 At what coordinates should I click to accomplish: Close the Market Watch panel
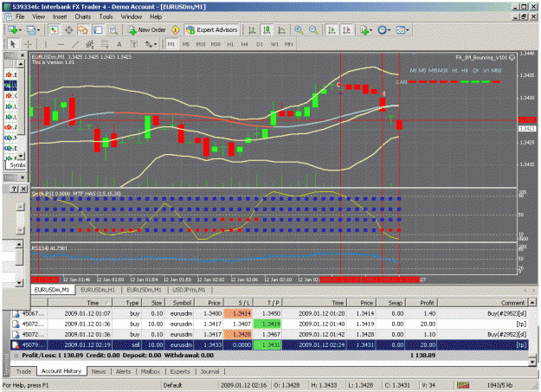pos(23,55)
